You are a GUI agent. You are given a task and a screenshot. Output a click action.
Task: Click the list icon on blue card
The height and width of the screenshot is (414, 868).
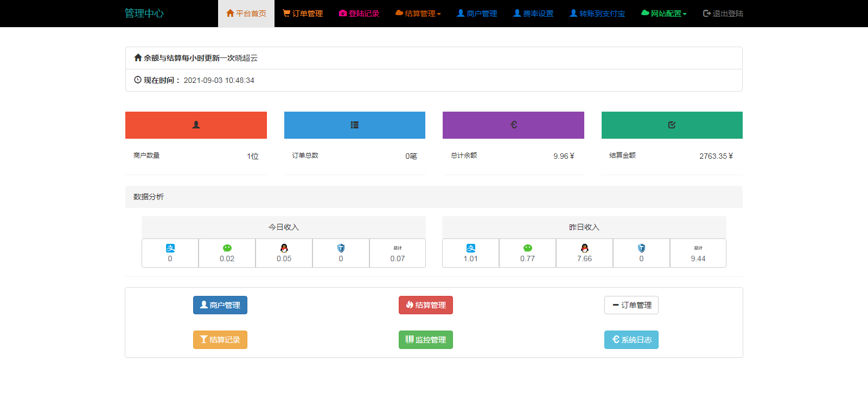[x=355, y=125]
